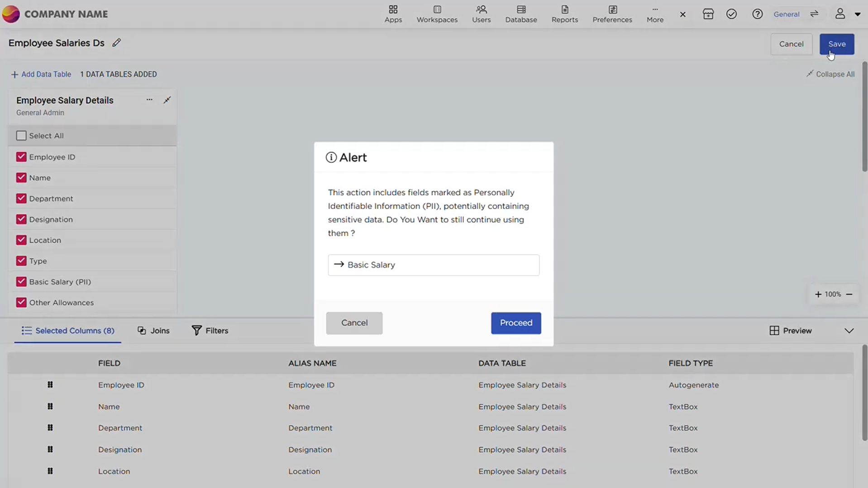Uncheck the Basic Salary (PII) checkbox
The image size is (868, 488).
point(21,282)
